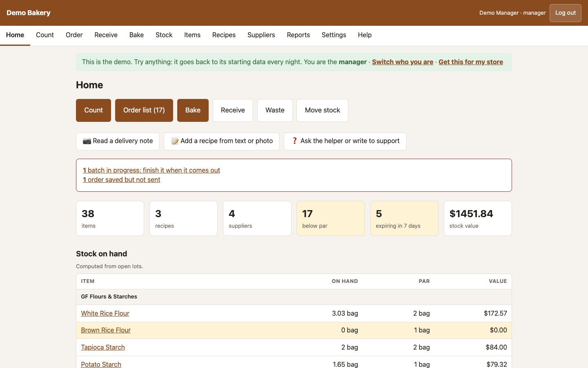The height and width of the screenshot is (368, 588).
Task: Open the order saved but not sent link
Action: tap(121, 180)
